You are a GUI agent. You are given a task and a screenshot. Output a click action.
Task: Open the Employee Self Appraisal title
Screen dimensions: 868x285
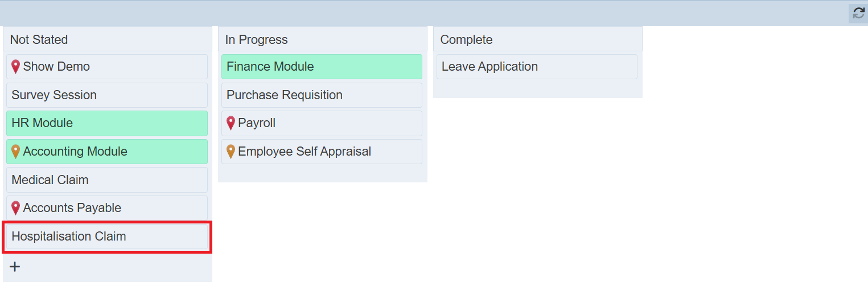(305, 152)
